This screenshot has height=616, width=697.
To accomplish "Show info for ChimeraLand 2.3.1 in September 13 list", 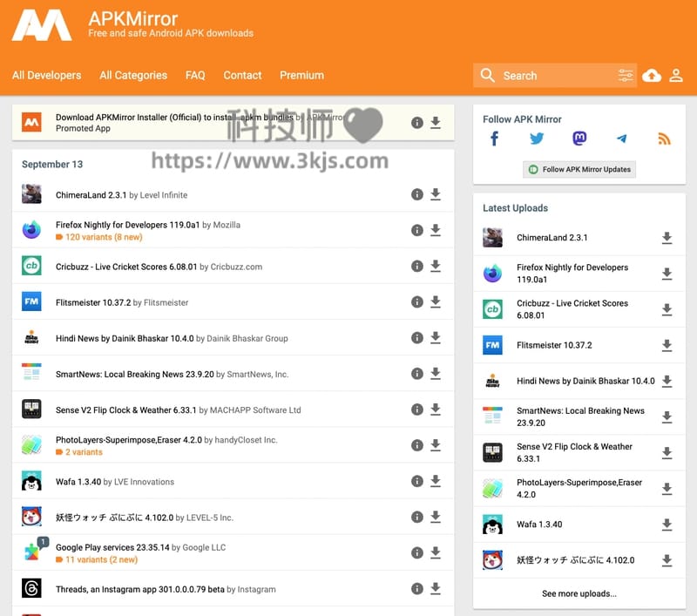I will pos(417,194).
